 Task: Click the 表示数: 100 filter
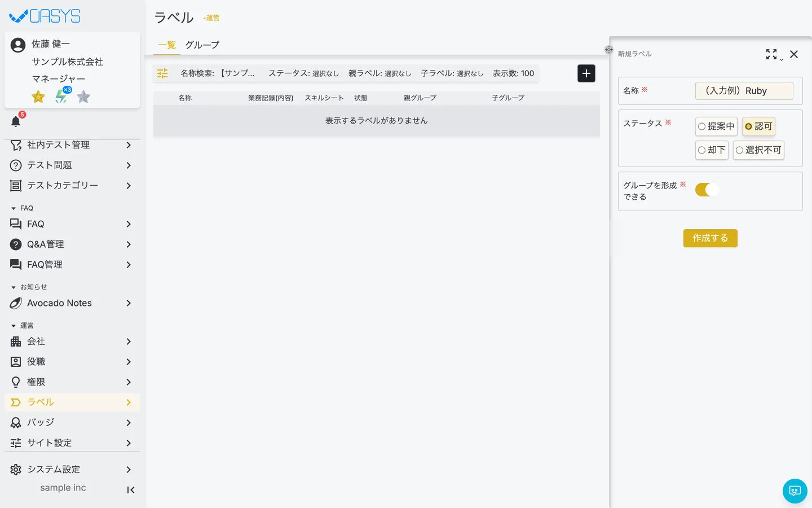(513, 73)
